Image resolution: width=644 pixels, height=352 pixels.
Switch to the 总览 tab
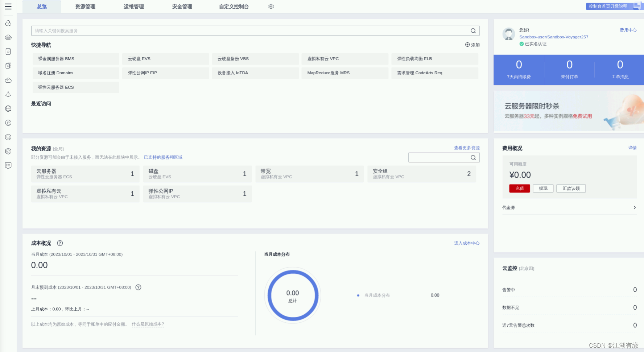[42, 7]
